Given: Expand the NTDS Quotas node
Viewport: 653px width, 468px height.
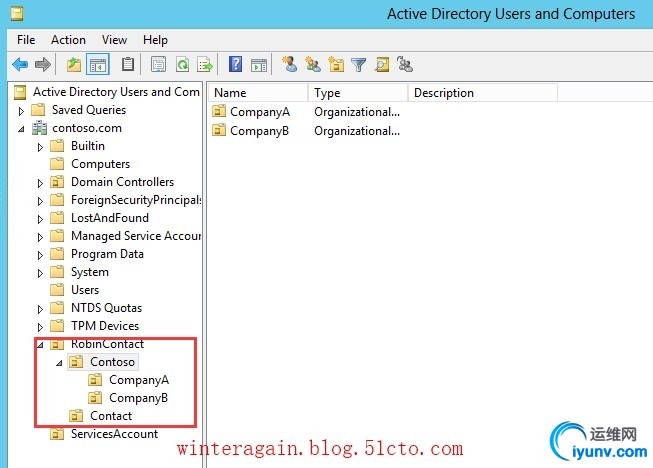Looking at the screenshot, I should coord(40,309).
